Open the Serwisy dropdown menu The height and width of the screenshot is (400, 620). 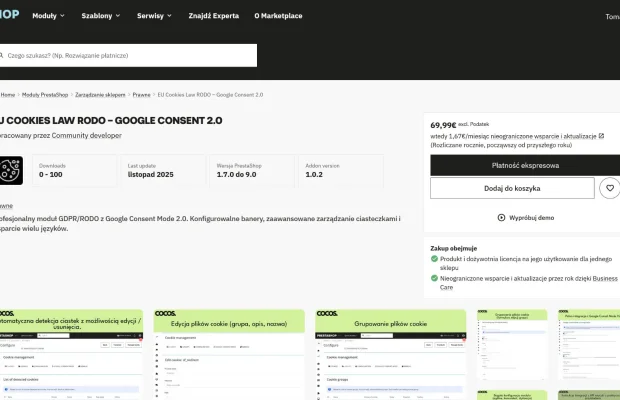[154, 16]
